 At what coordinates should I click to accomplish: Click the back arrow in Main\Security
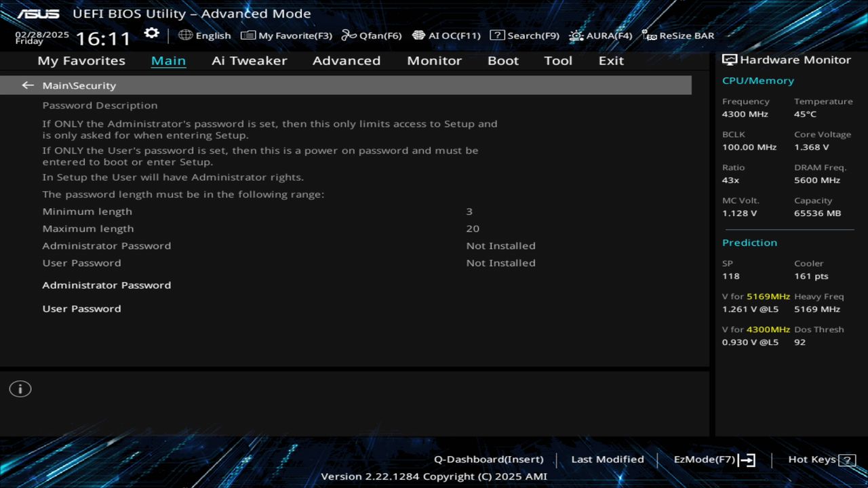point(28,85)
